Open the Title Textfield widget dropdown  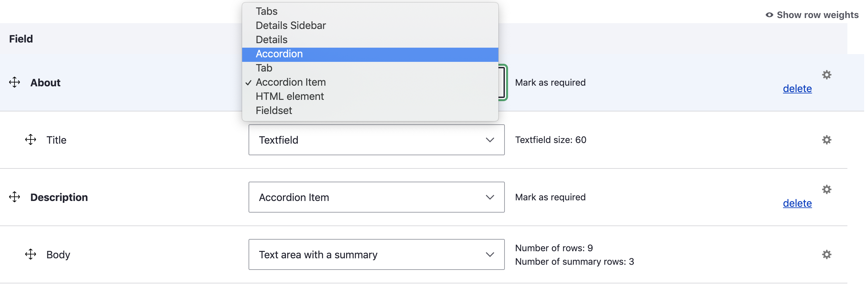376,140
